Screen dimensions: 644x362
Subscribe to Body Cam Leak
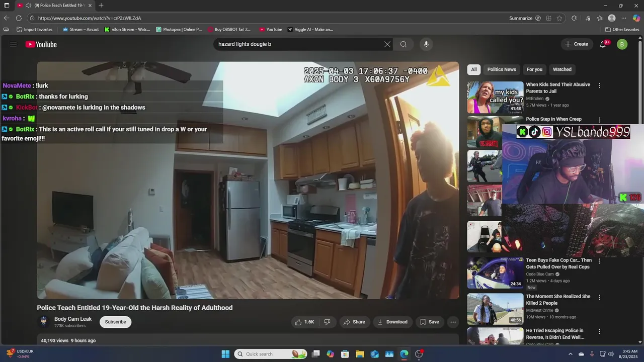tap(115, 322)
